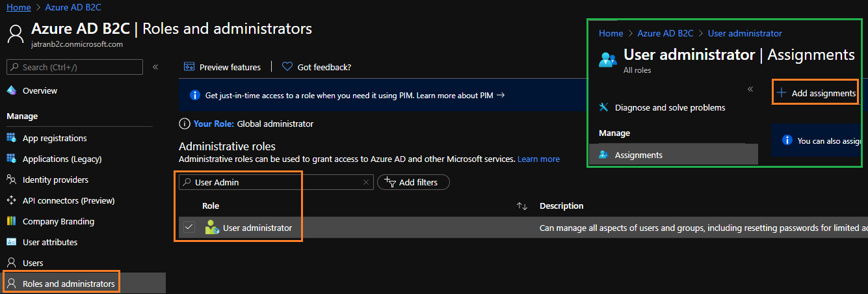
Task: Click Learn more about PIM link
Action: [x=460, y=95]
